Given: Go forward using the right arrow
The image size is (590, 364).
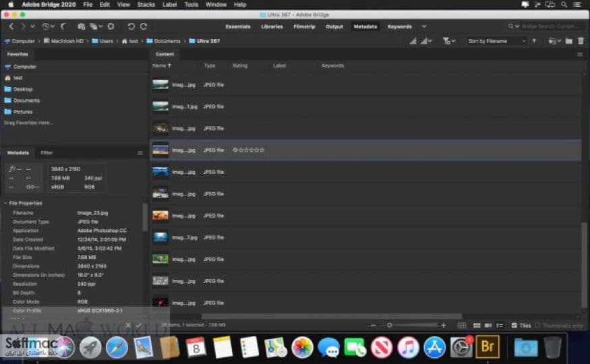Looking at the screenshot, I should [x=23, y=26].
